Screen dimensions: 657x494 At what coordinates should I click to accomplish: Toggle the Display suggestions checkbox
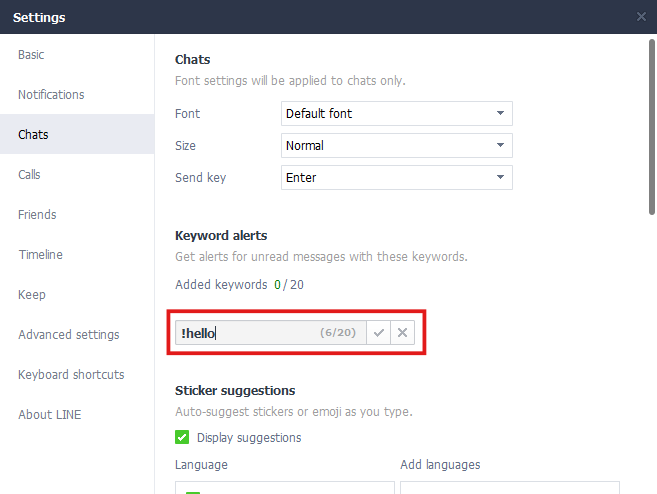tap(182, 437)
